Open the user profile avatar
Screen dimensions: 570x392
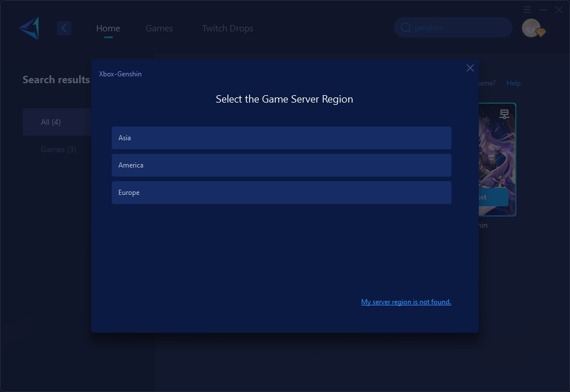pos(531,28)
